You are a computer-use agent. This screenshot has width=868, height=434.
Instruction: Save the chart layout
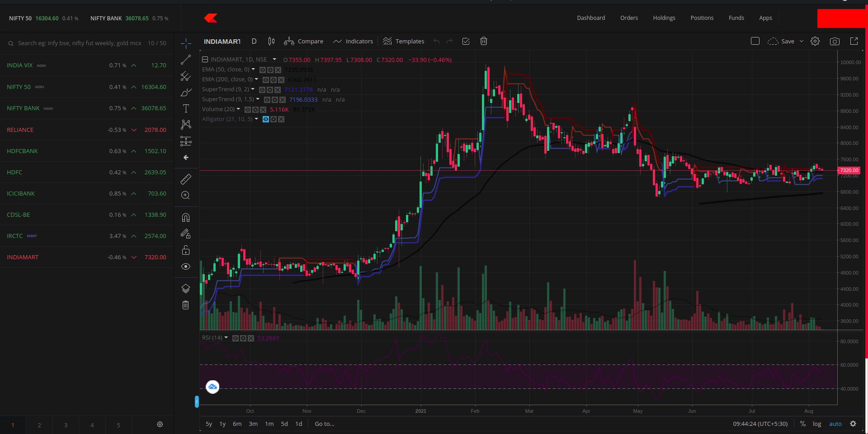(x=781, y=41)
